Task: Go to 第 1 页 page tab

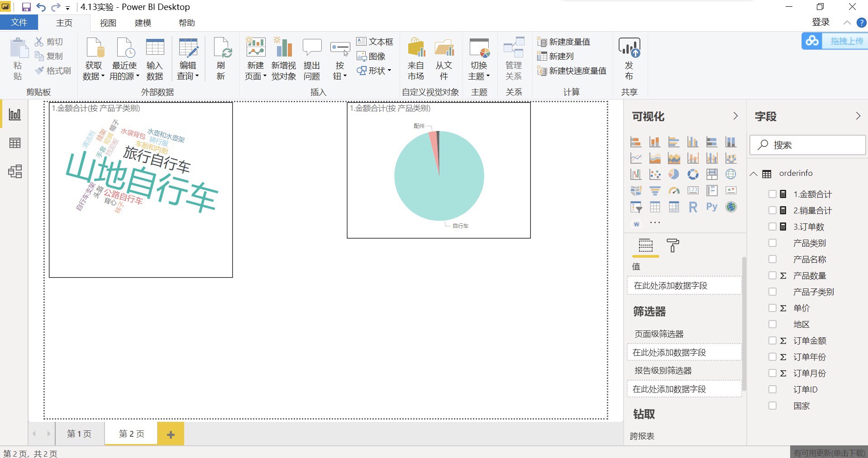Action: click(80, 434)
